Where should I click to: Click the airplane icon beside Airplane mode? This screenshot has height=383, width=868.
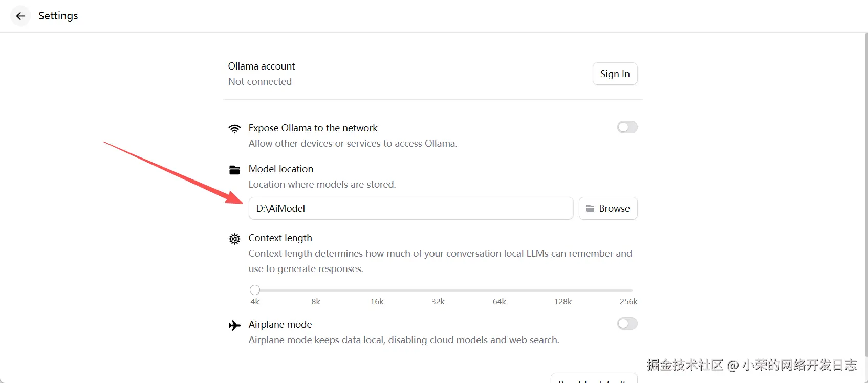(x=234, y=325)
